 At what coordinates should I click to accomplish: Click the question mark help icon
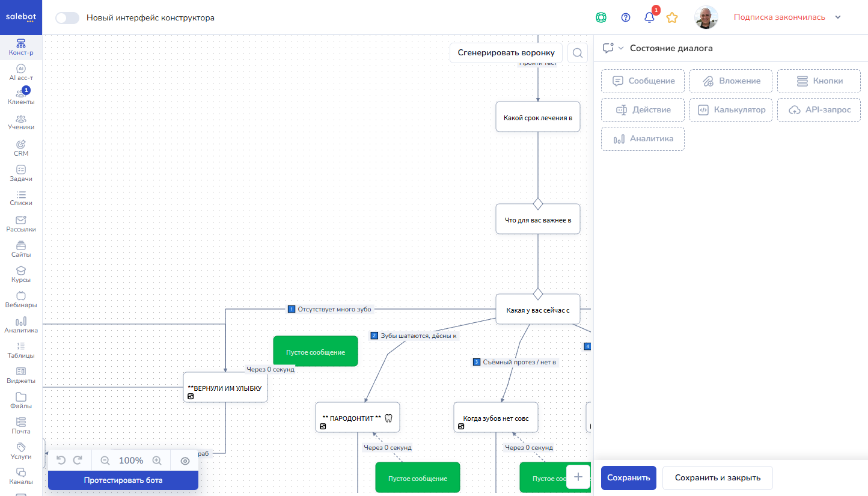click(x=626, y=17)
